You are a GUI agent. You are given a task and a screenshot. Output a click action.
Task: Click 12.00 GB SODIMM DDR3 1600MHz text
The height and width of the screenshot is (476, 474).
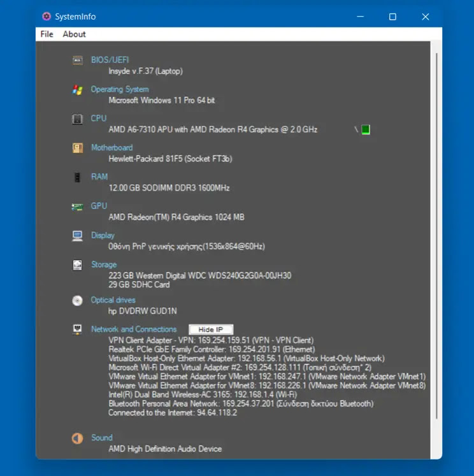(x=169, y=188)
